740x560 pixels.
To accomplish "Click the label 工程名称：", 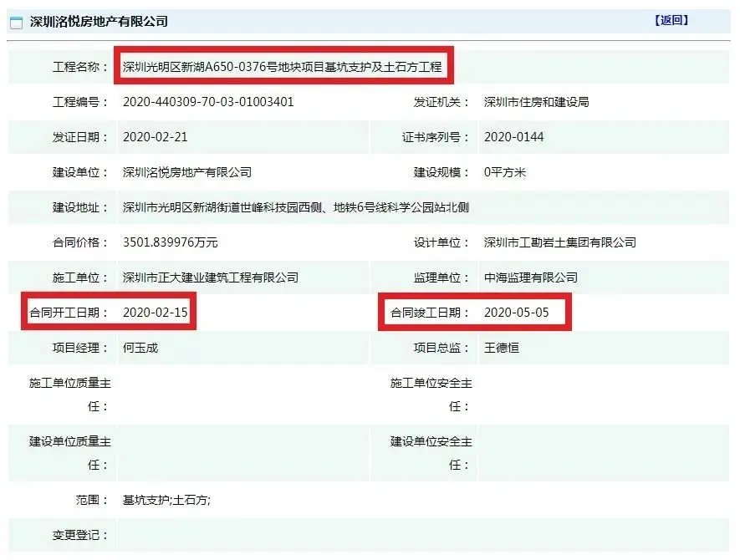I will coord(80,67).
